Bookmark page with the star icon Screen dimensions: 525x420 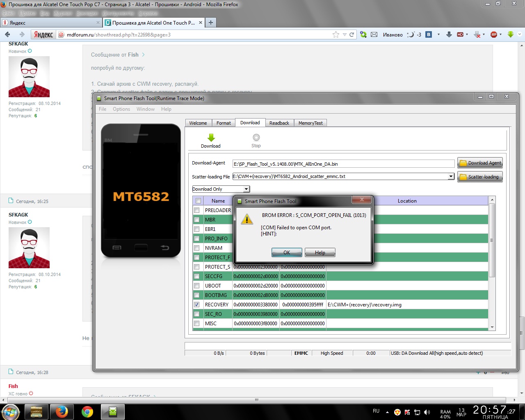click(336, 35)
